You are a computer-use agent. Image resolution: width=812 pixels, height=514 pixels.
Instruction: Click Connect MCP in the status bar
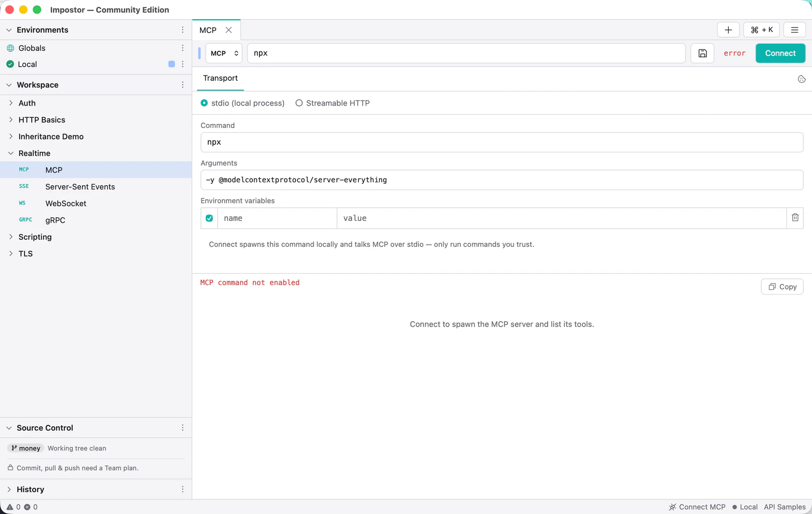(697, 507)
